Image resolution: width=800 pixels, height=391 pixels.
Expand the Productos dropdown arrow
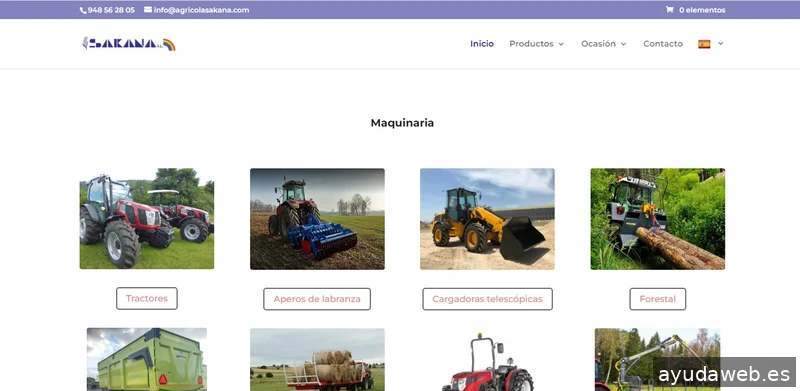click(x=561, y=44)
